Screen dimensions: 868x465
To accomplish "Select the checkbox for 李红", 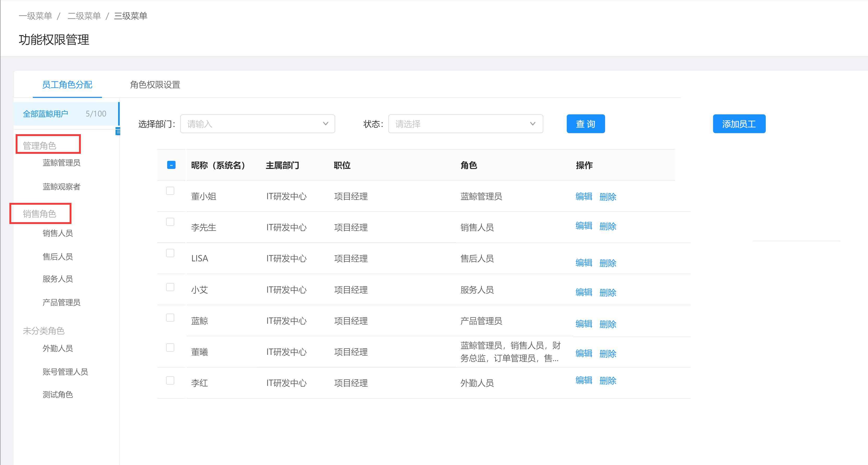I will [x=170, y=380].
